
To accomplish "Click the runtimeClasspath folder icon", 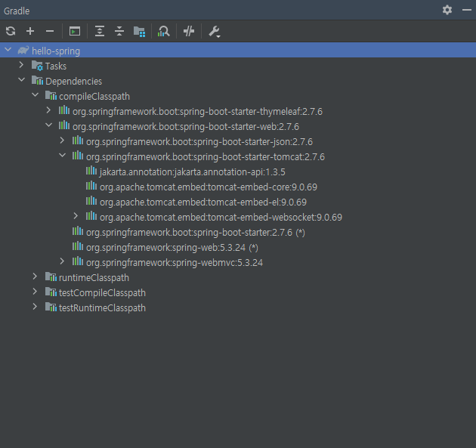I will pos(51,277).
